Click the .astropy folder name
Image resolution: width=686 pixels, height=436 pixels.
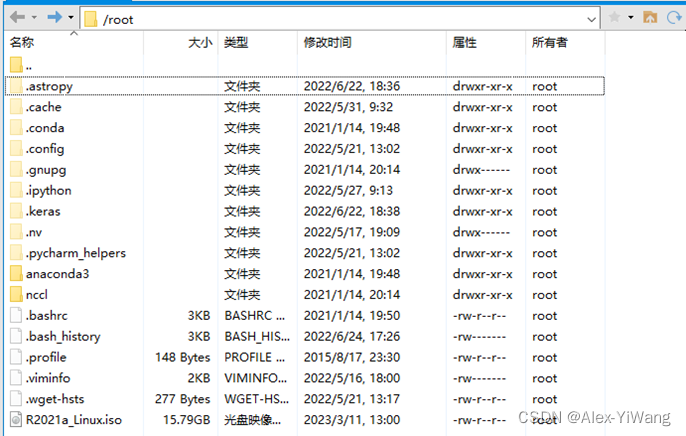[x=49, y=87]
